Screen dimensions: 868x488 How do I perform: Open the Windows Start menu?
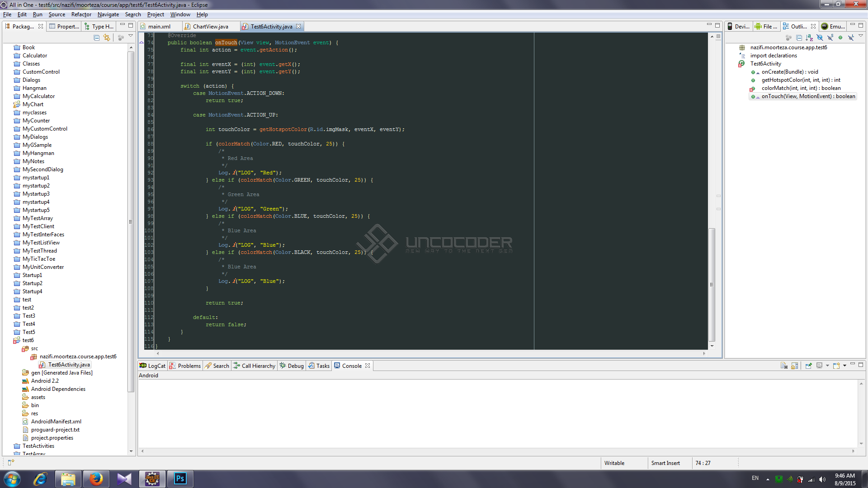12,479
